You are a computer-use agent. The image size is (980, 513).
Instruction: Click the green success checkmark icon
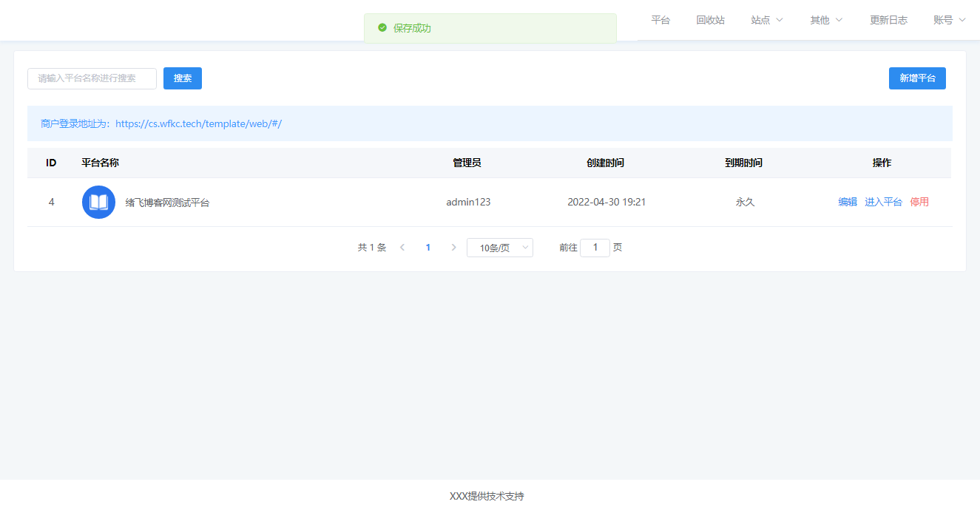[382, 27]
